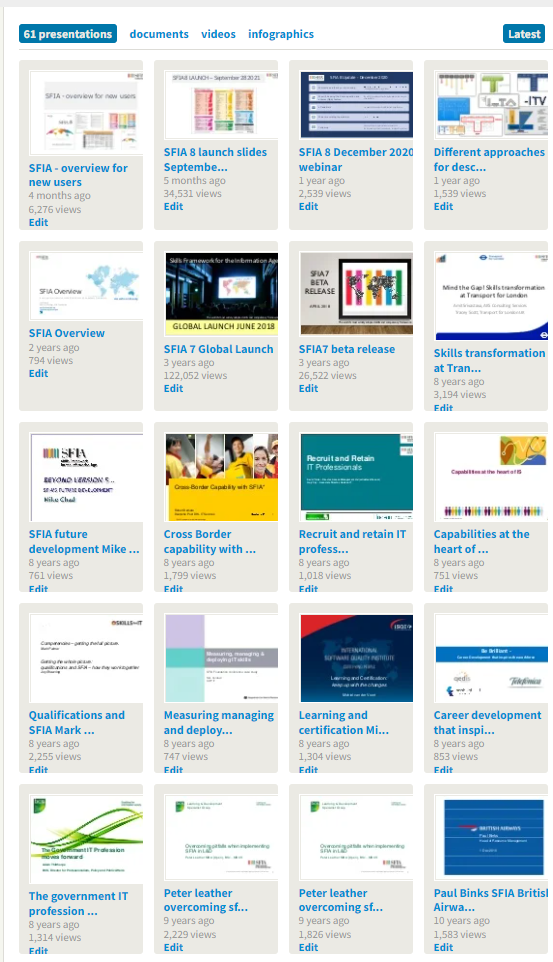The width and height of the screenshot is (553, 962).
Task: Open SFIA Overview world map thumbnail
Action: tap(86, 285)
